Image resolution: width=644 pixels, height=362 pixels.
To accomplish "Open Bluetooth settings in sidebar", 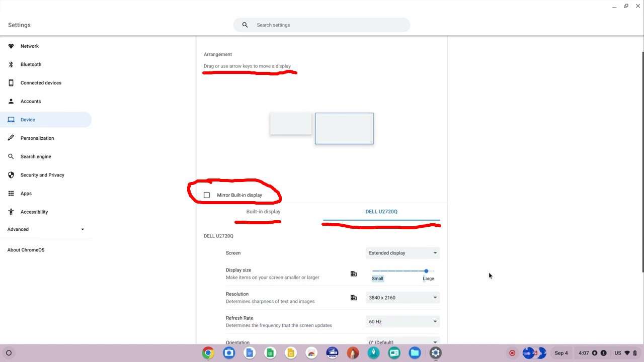I will click(31, 64).
